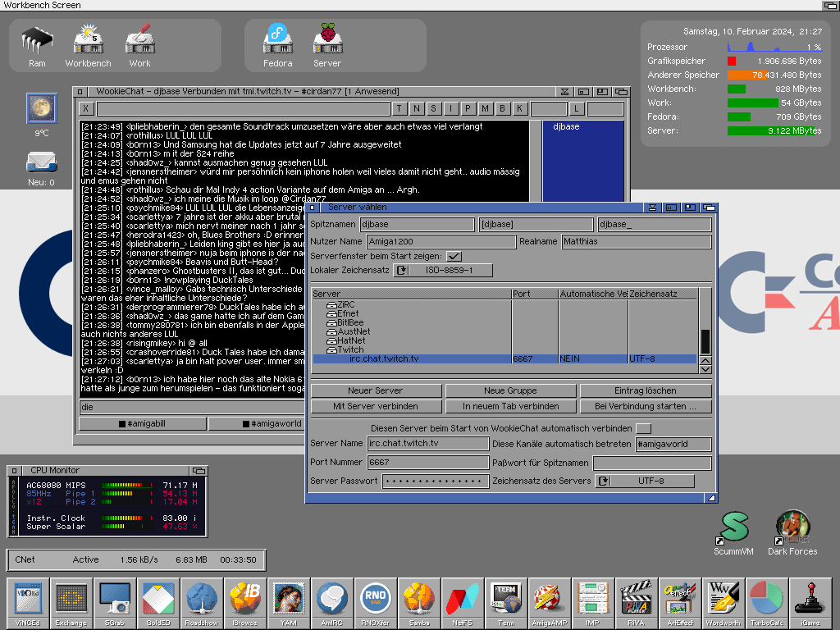This screenshot has height=630, width=840.
Task: Collapse the Twitch server group
Action: [331, 349]
